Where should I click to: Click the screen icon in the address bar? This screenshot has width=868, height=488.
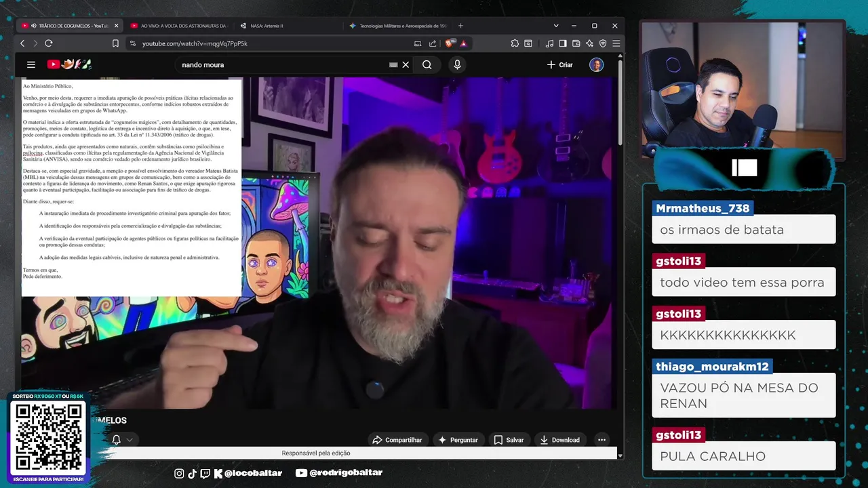click(x=418, y=43)
